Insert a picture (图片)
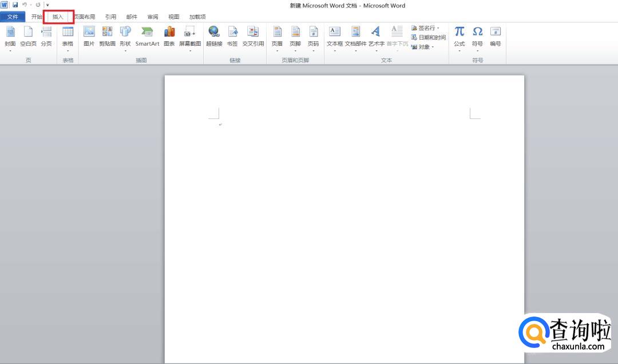Image resolution: width=618 pixels, height=364 pixels. [89, 37]
